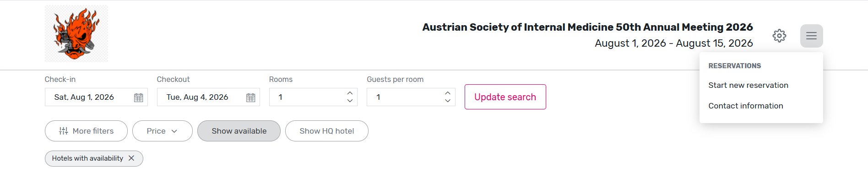The width and height of the screenshot is (868, 173).
Task: Toggle the Show HQ hotel filter
Action: pyautogui.click(x=327, y=131)
